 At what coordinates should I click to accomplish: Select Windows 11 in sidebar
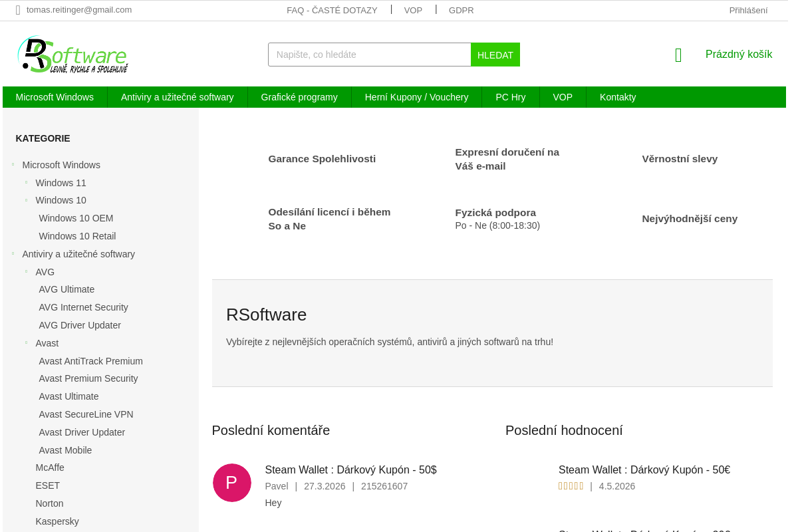point(61,183)
